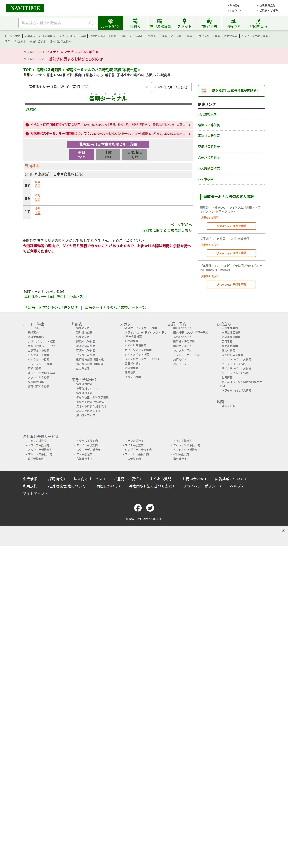Select the 平日 2/17 timetable tab
288x868 pixels.
pyautogui.click(x=81, y=155)
